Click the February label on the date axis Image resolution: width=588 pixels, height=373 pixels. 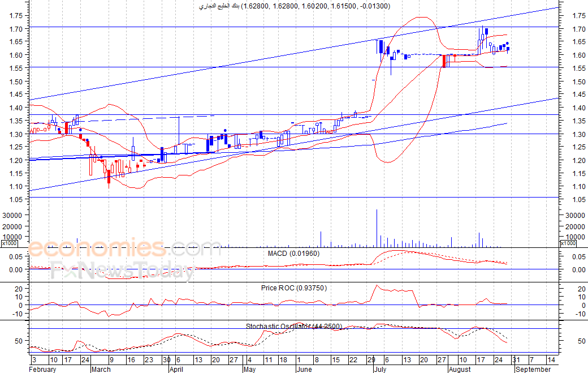pyautogui.click(x=42, y=369)
